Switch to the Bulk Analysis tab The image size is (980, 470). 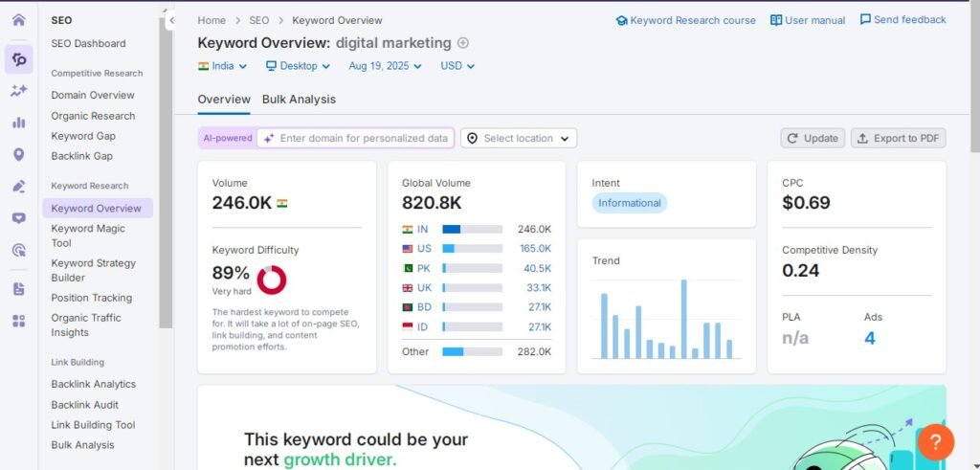point(299,100)
